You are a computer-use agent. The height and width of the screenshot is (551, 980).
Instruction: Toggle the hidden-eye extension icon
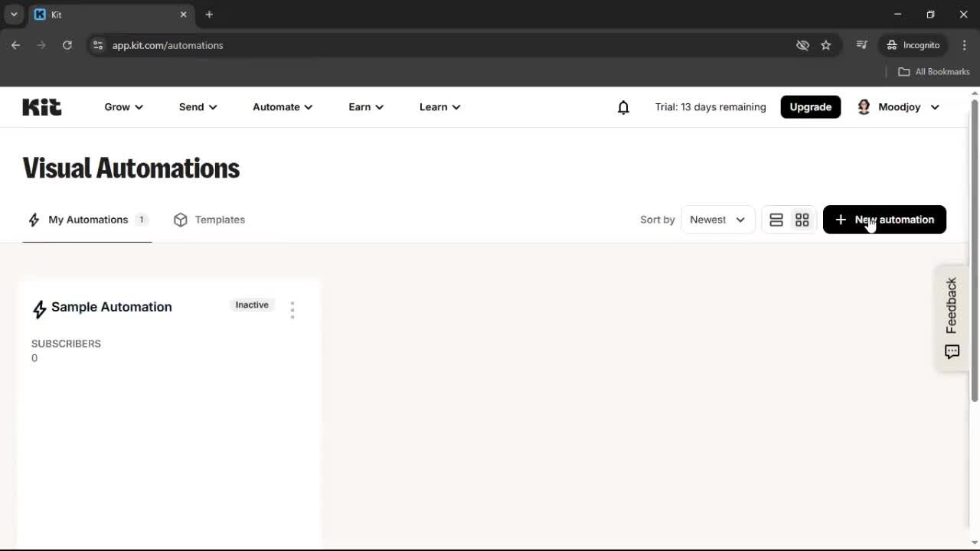[802, 45]
